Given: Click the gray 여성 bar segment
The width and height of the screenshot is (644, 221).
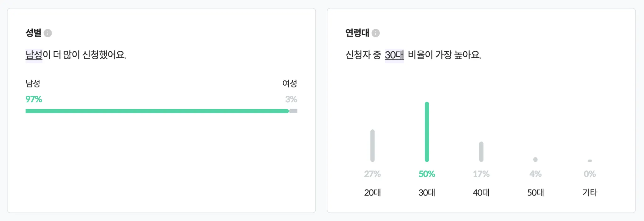Looking at the screenshot, I should [293, 111].
